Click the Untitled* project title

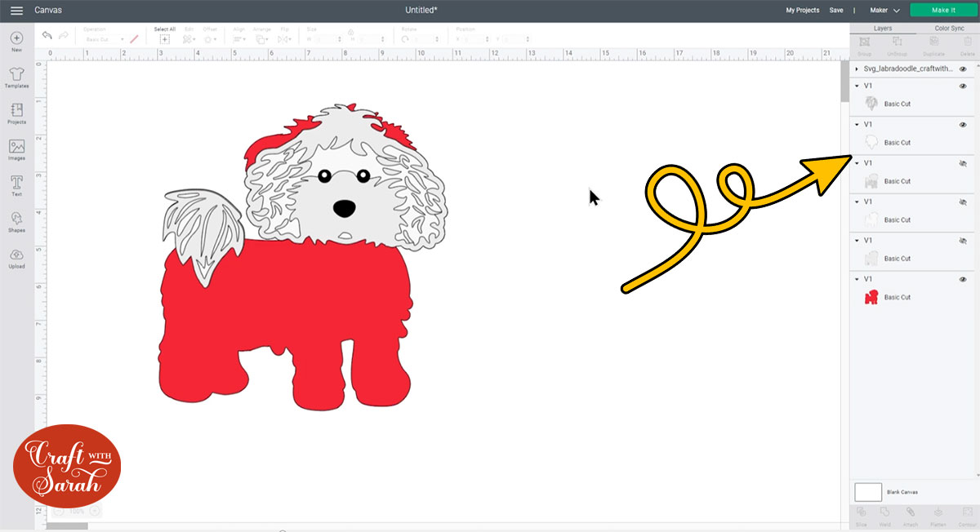pos(421,10)
